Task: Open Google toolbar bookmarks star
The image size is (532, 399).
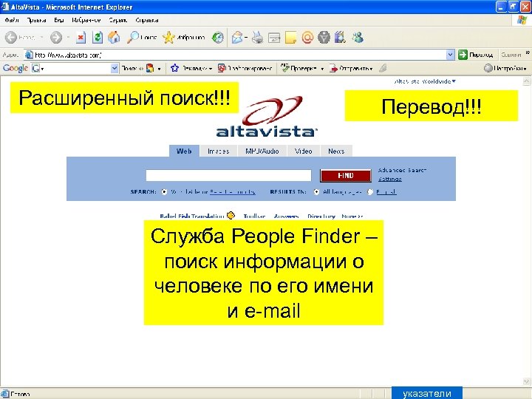Action: coord(174,68)
